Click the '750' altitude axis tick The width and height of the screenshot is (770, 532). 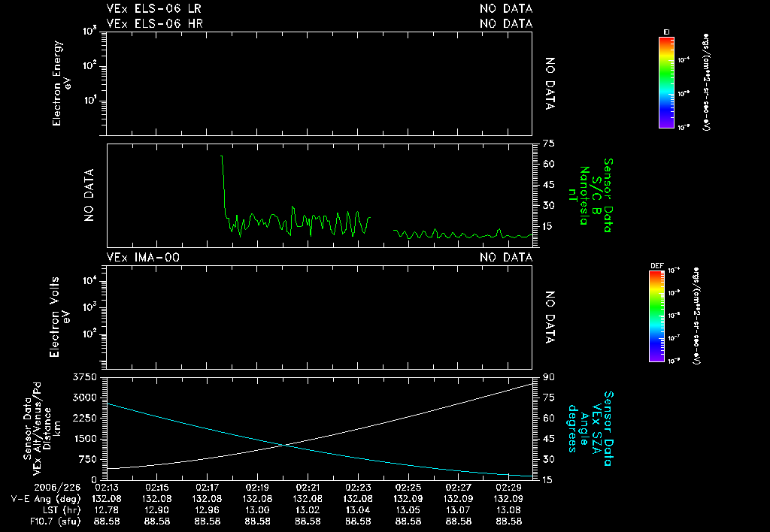point(88,460)
